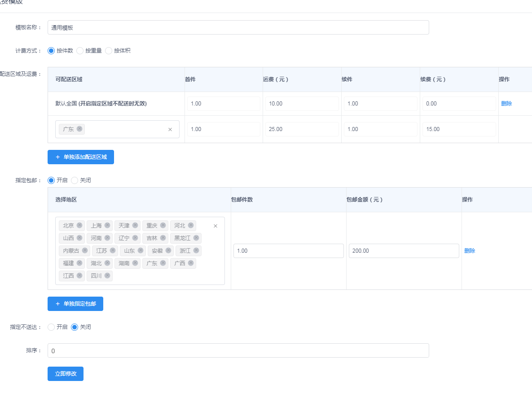Remove the 四川 region tag
Viewport: 532px width, 394px height.
tap(107, 276)
